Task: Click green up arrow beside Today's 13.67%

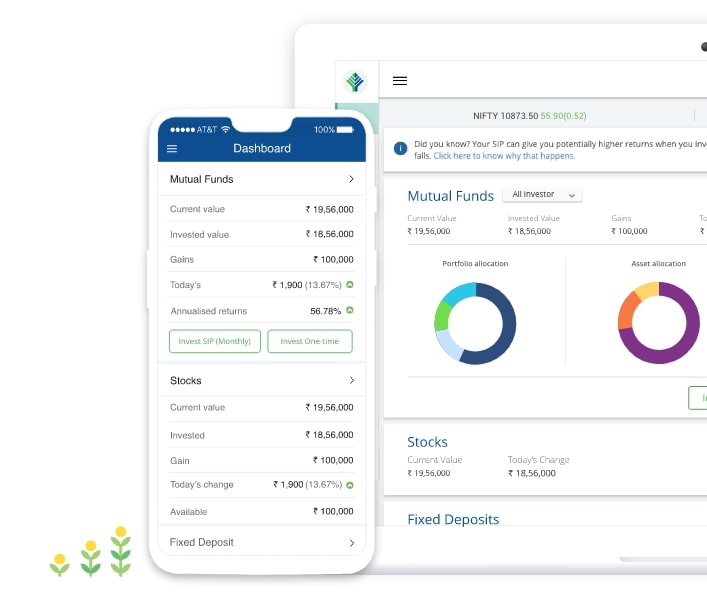Action: [349, 284]
